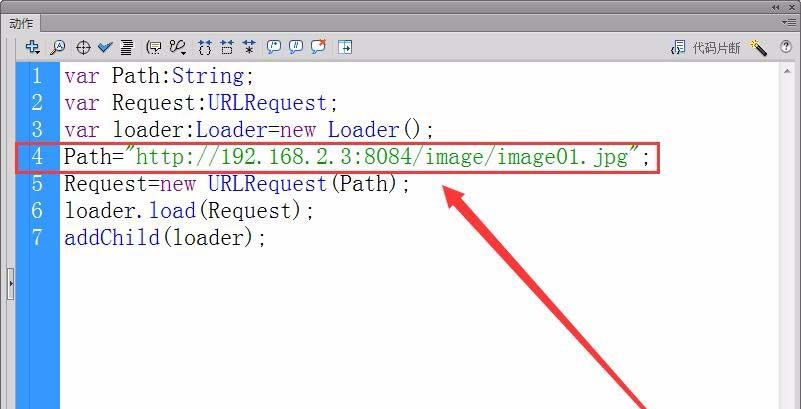Image resolution: width=801 pixels, height=409 pixels.
Task: Click line number 4 in gutter
Action: click(x=37, y=157)
